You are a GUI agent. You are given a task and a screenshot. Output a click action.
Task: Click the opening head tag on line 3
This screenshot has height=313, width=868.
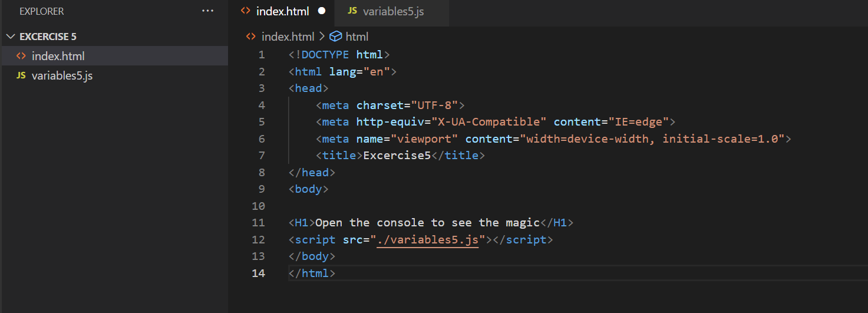point(309,88)
